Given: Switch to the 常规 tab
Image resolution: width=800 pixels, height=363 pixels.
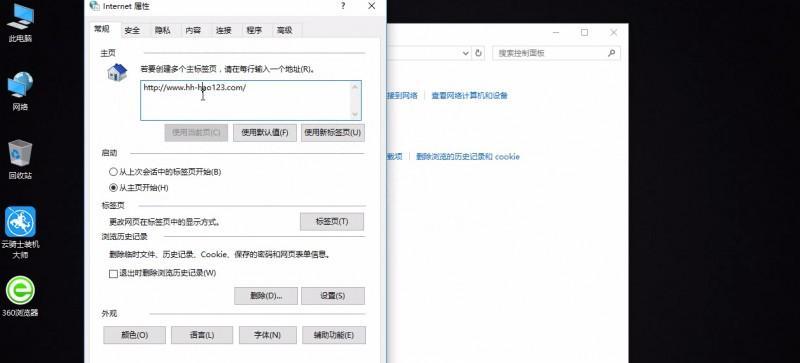Looking at the screenshot, I should [x=102, y=30].
